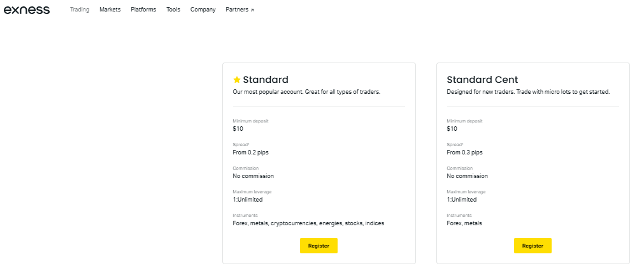Click 'Forex, metals, cryptocurrencies' instruments list
The height and width of the screenshot is (275, 644).
point(308,223)
